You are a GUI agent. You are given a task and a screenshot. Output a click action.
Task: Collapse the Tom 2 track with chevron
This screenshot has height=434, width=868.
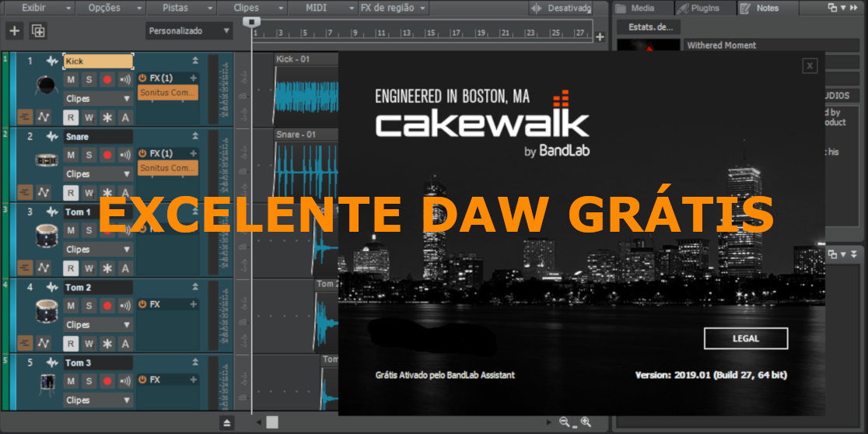[x=195, y=286]
